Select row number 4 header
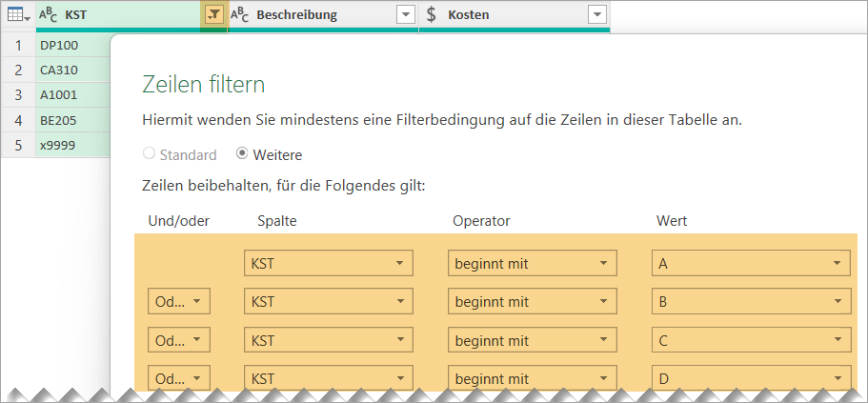This screenshot has height=403, width=868. 18,120
